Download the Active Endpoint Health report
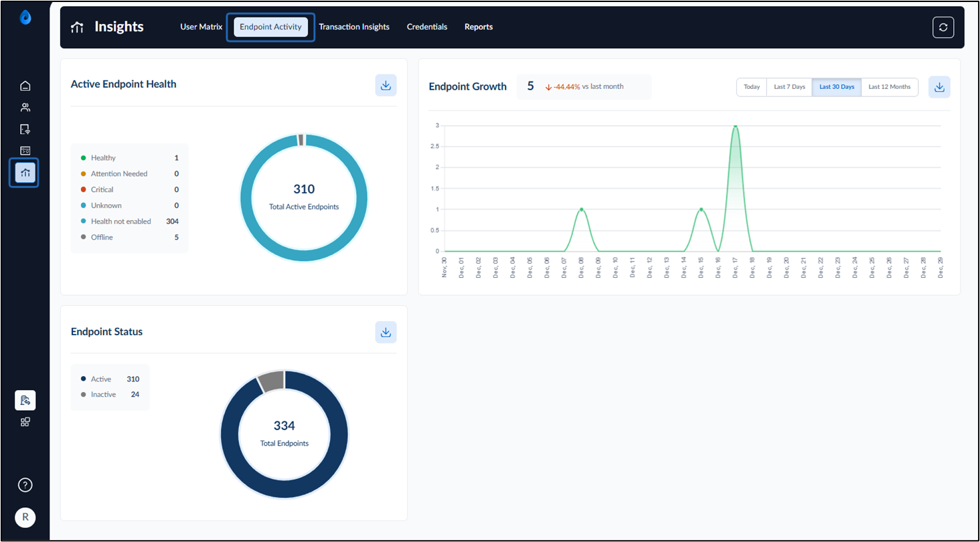980x542 pixels. click(x=386, y=85)
